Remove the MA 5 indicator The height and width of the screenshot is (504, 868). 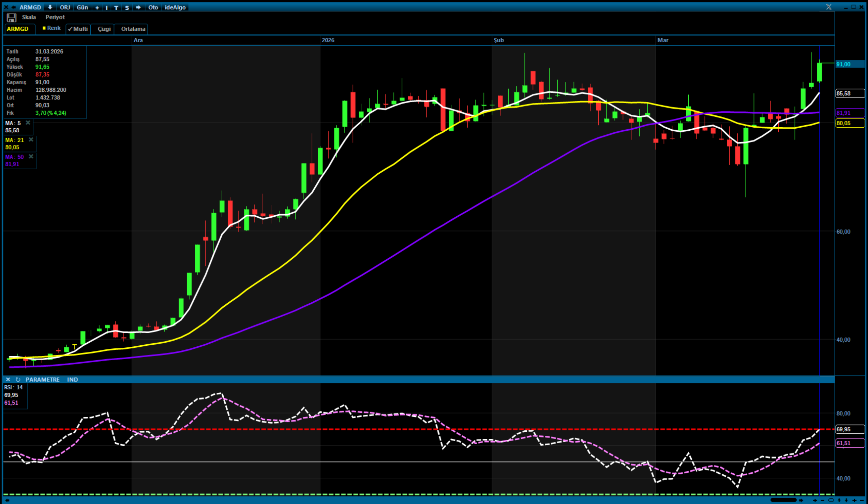coord(28,123)
